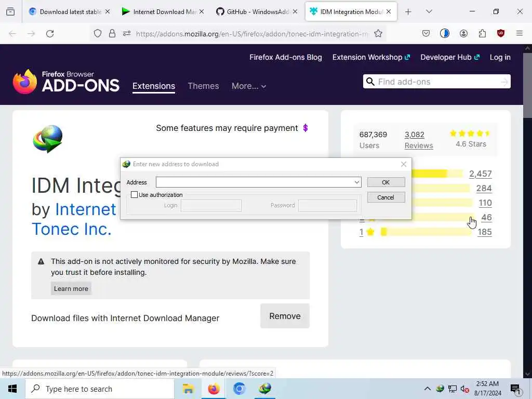This screenshot has height=399, width=532.
Task: Open the Themes section
Action: [203, 86]
